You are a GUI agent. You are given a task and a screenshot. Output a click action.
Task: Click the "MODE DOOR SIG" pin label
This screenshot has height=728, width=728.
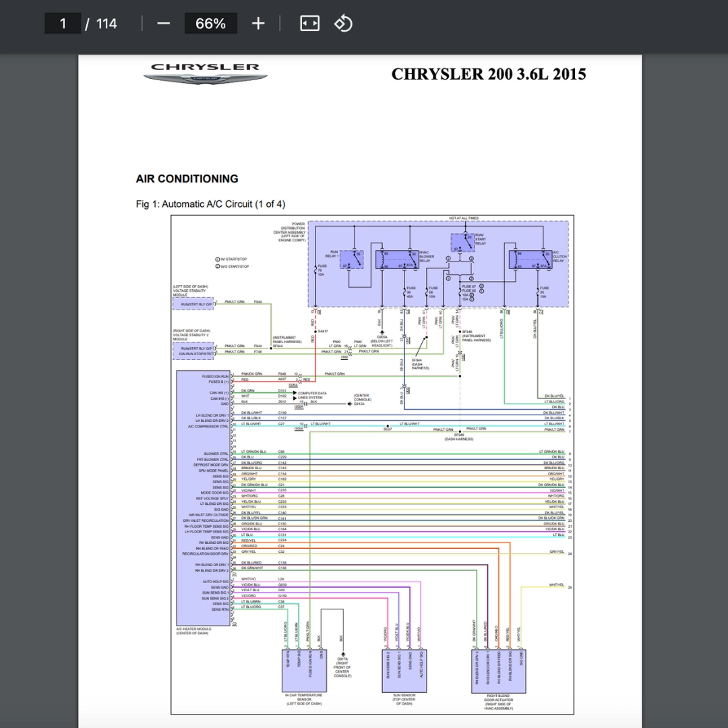pyautogui.click(x=214, y=493)
